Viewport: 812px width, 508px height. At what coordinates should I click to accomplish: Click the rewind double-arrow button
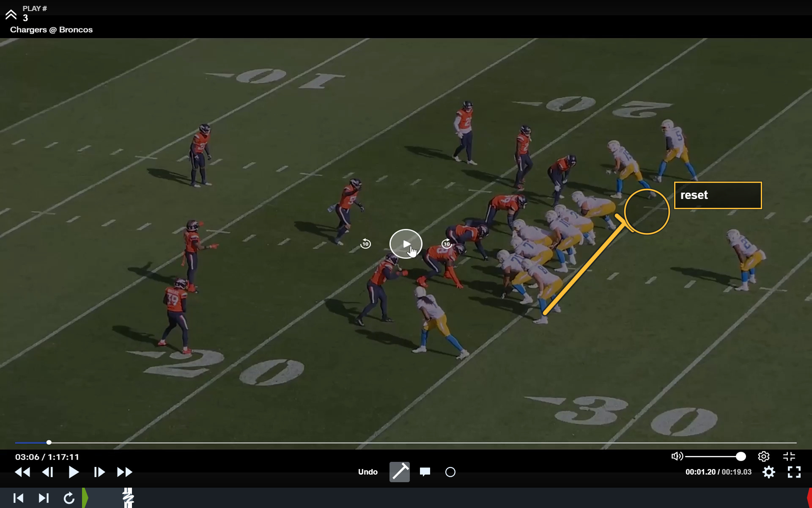(x=22, y=472)
